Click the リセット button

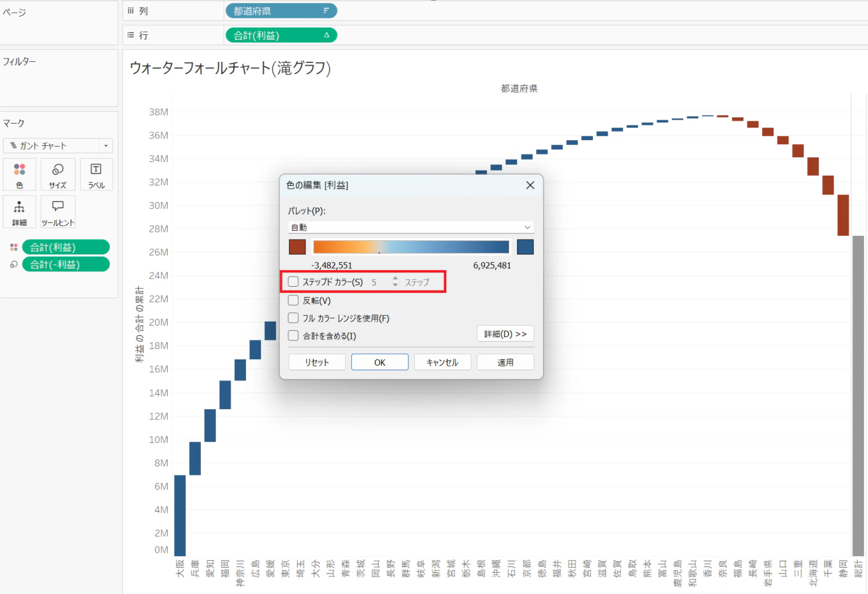click(317, 362)
